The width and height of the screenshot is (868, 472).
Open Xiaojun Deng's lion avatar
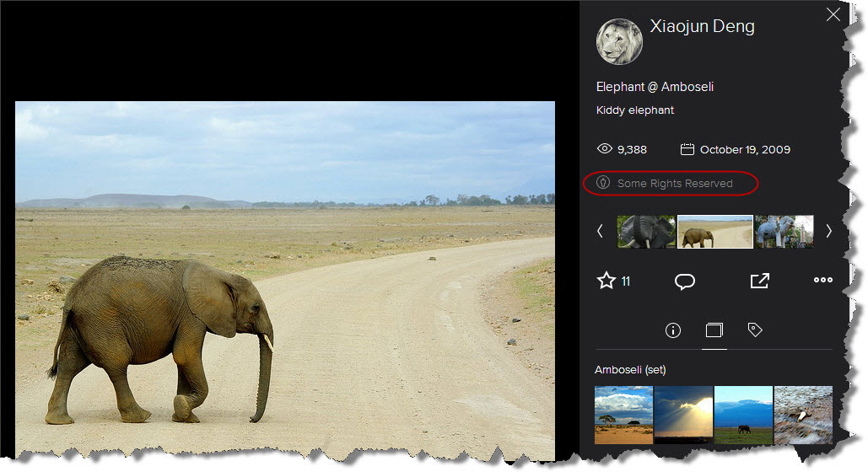click(x=619, y=41)
